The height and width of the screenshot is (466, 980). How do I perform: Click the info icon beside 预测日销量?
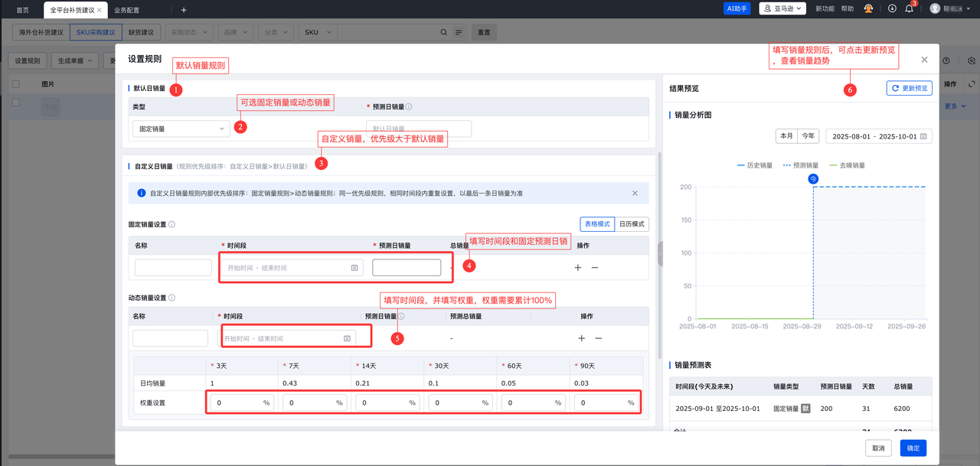click(409, 107)
